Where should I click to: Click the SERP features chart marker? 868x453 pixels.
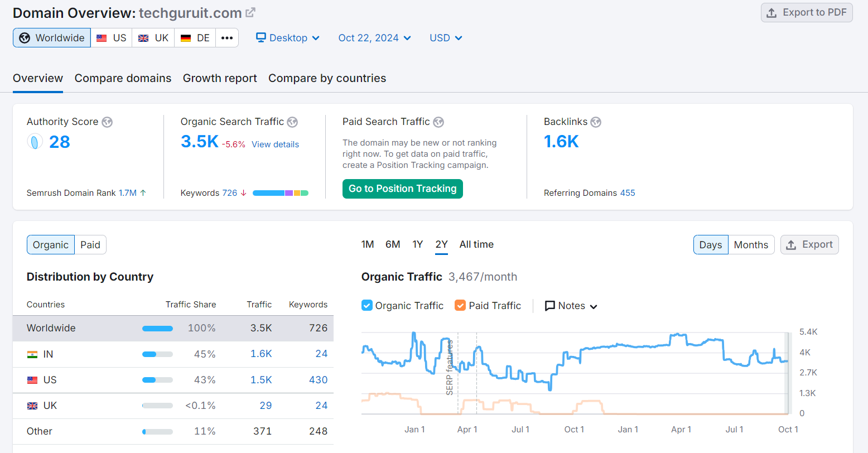coord(450,368)
